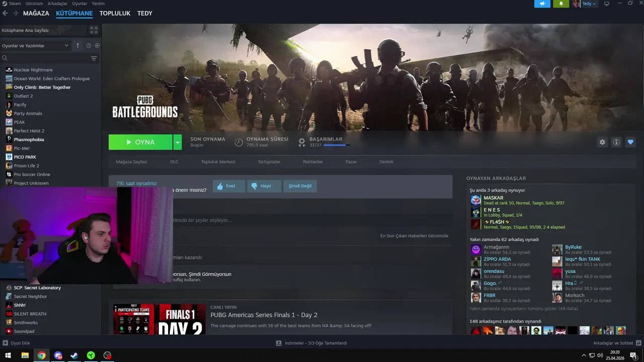
Task: Open the library grid view icon
Action: [x=94, y=30]
